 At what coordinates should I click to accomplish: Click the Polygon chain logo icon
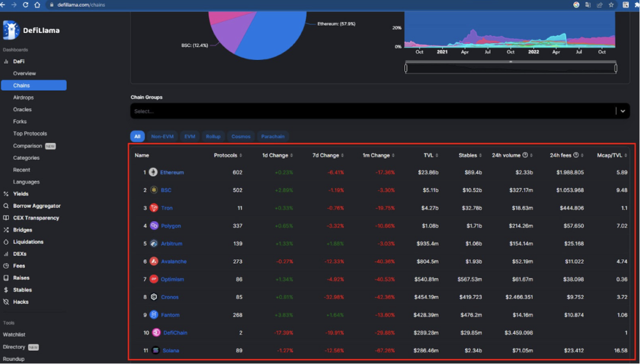pyautogui.click(x=154, y=226)
